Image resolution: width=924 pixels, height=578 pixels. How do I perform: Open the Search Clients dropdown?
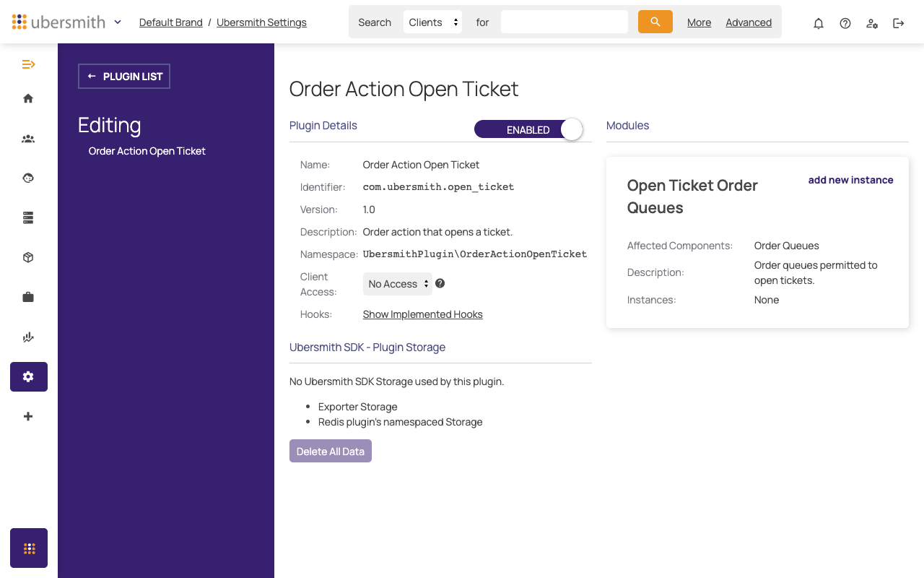click(432, 22)
